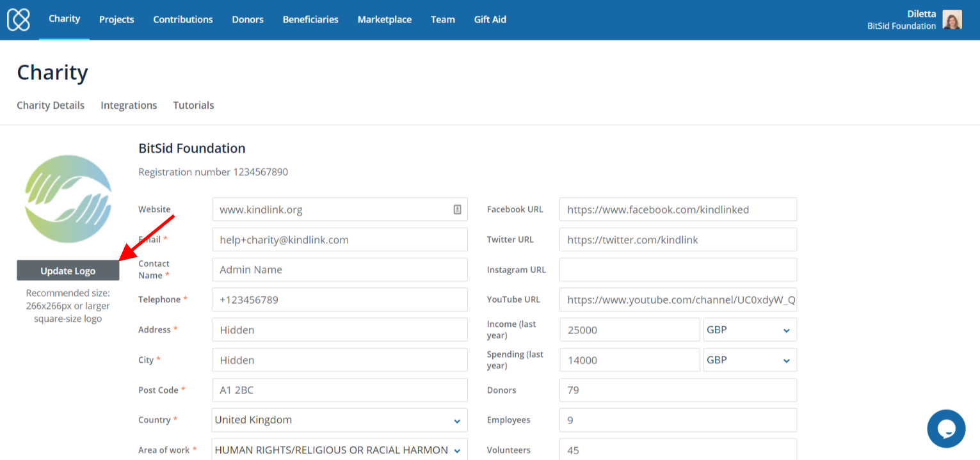Switch to Integrations sub-tab

point(129,105)
